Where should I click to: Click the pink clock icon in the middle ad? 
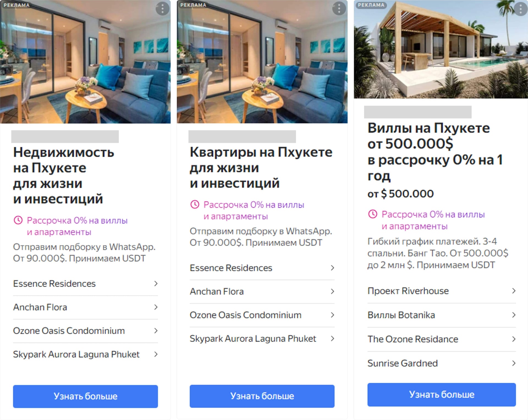(195, 205)
